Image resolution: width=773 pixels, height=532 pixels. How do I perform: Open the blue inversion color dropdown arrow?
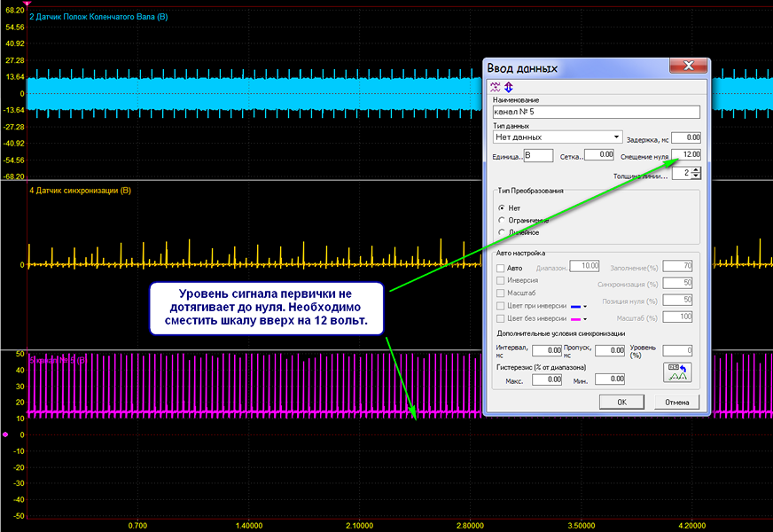[x=585, y=307]
